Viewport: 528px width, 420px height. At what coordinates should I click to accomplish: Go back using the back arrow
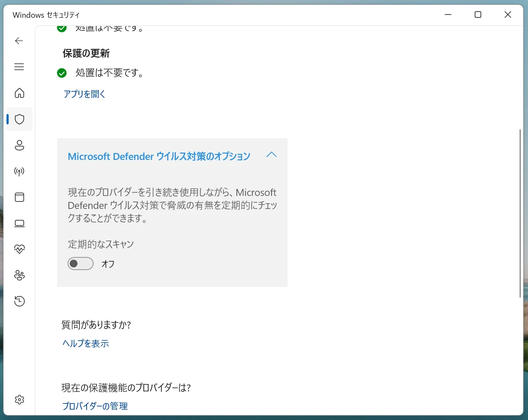(x=19, y=41)
